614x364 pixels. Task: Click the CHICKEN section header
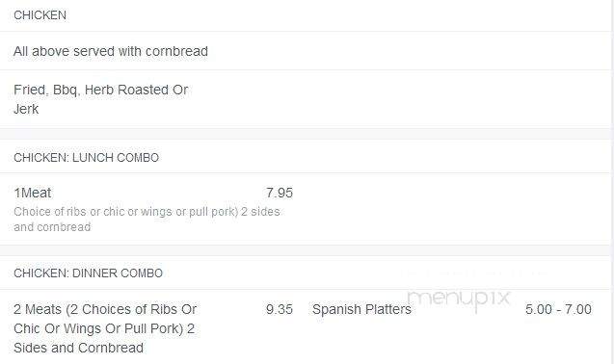pos(40,15)
